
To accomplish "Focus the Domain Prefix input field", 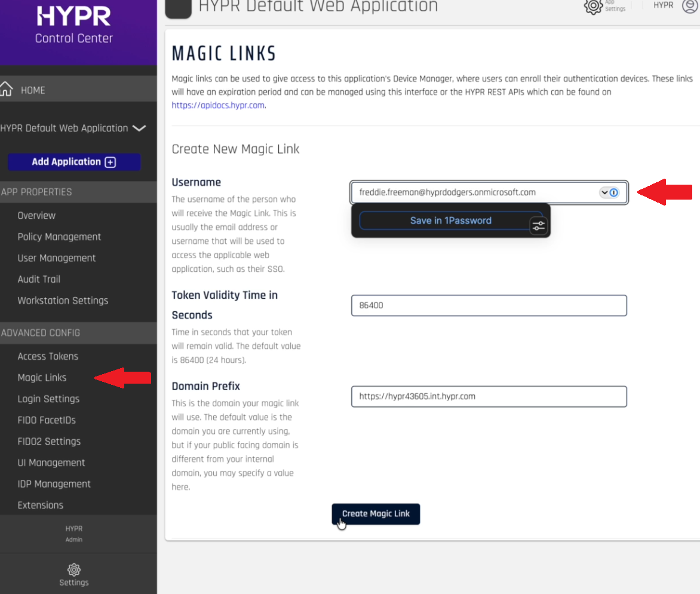I will point(489,396).
